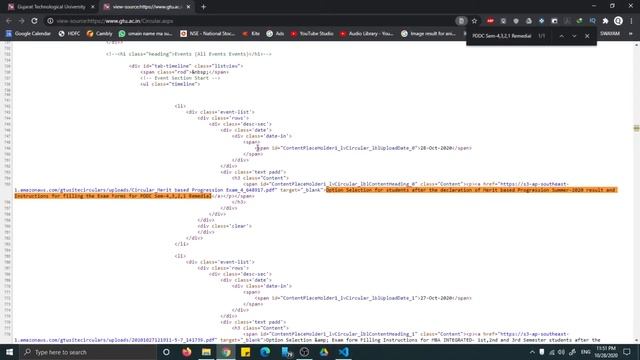Open Chrome's three-dot menu
Screen dimensions: 640x360
coord(631,21)
